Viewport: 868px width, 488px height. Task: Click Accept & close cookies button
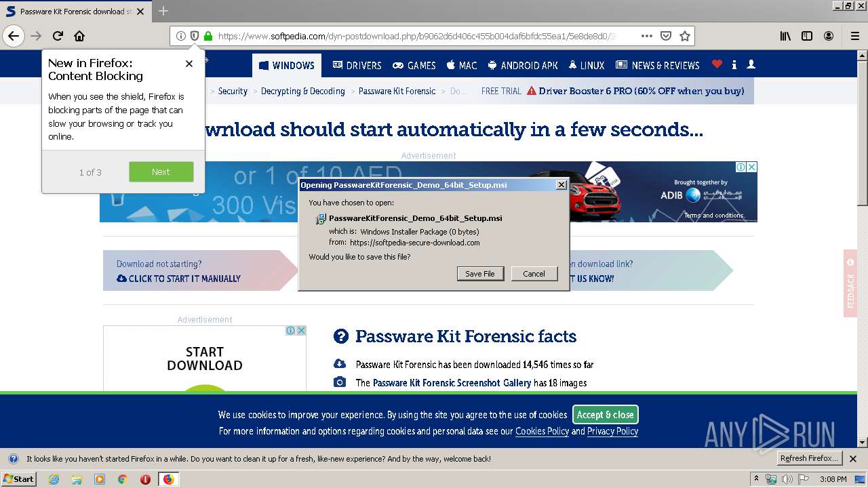click(x=606, y=415)
